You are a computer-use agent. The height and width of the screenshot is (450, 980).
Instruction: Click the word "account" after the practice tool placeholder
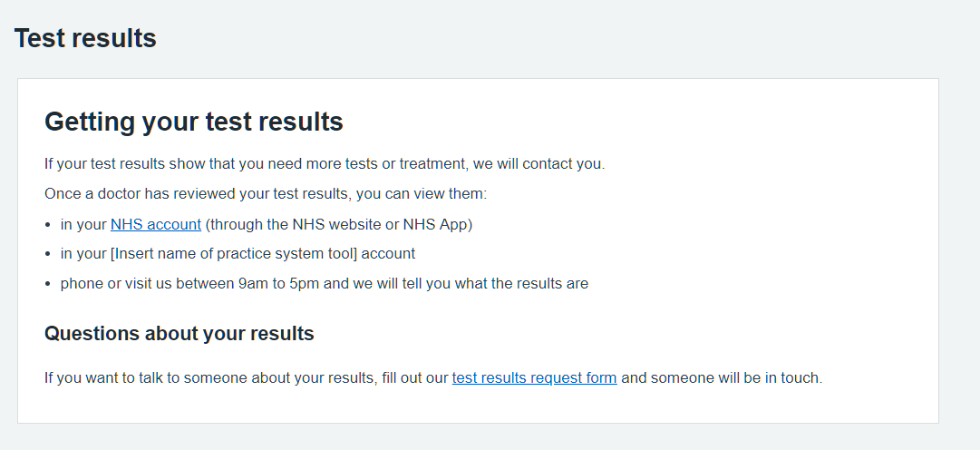point(387,254)
